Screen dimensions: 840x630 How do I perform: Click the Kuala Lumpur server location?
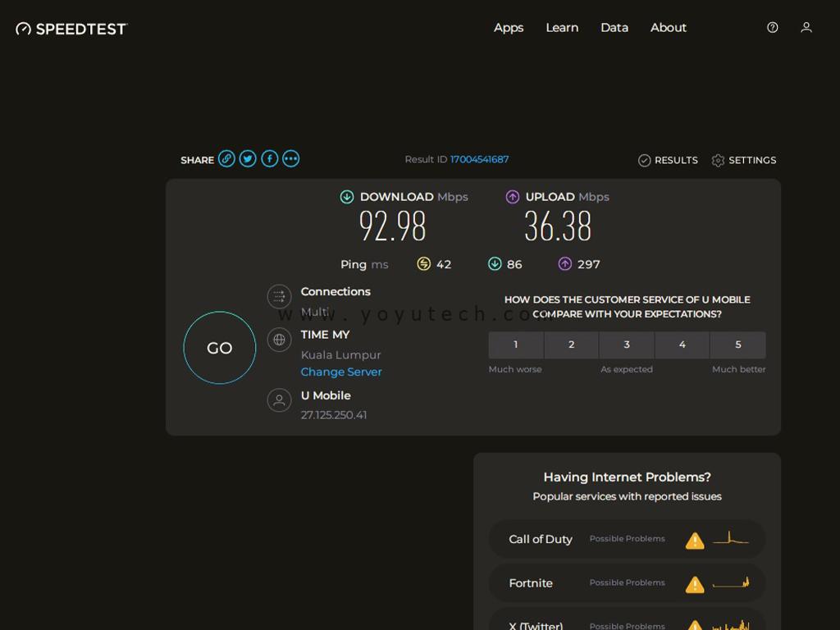click(340, 354)
